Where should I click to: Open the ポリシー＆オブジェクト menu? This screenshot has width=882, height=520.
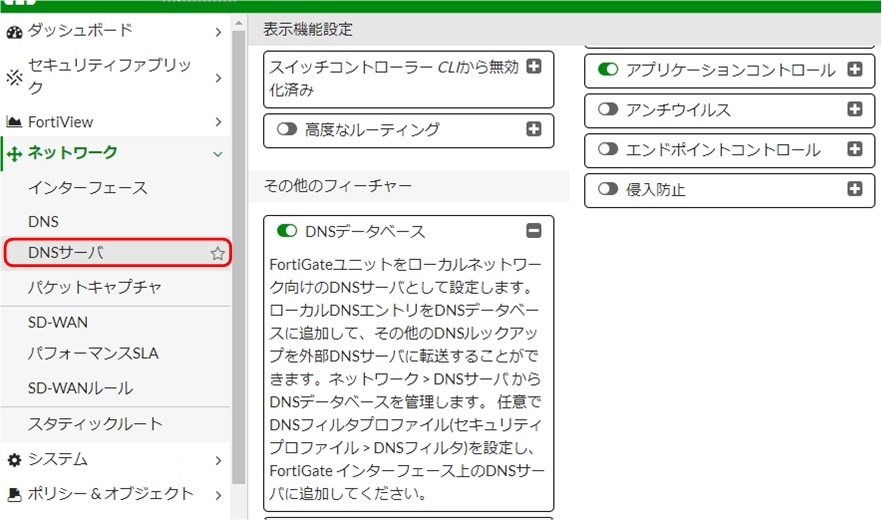click(115, 495)
